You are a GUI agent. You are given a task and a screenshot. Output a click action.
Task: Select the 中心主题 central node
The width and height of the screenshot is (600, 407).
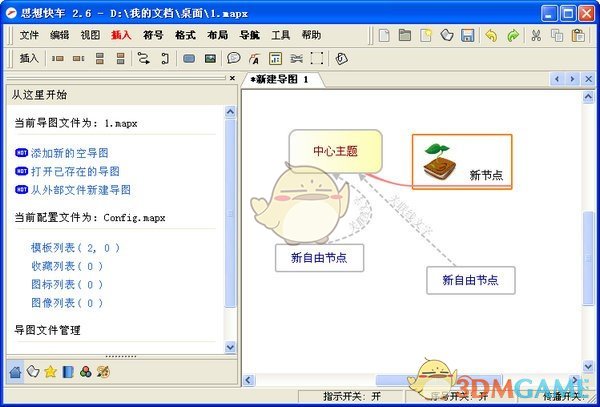coord(336,151)
